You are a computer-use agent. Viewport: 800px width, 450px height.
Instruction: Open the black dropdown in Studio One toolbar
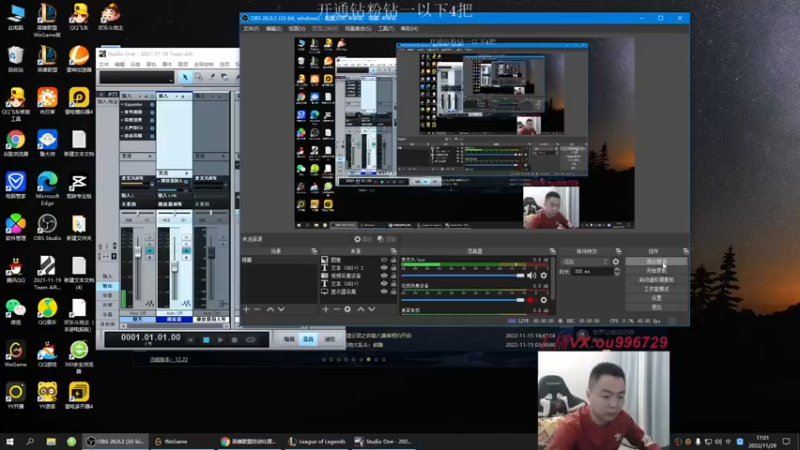pyautogui.click(x=137, y=77)
